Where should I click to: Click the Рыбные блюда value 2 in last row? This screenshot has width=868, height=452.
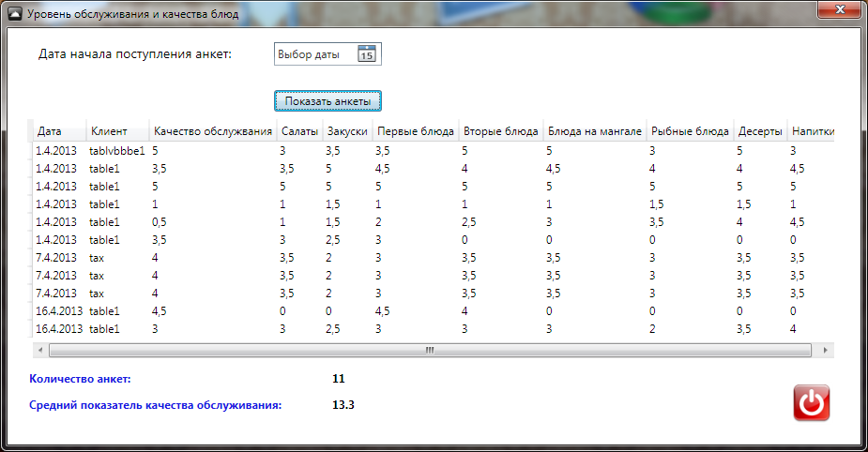click(x=652, y=328)
